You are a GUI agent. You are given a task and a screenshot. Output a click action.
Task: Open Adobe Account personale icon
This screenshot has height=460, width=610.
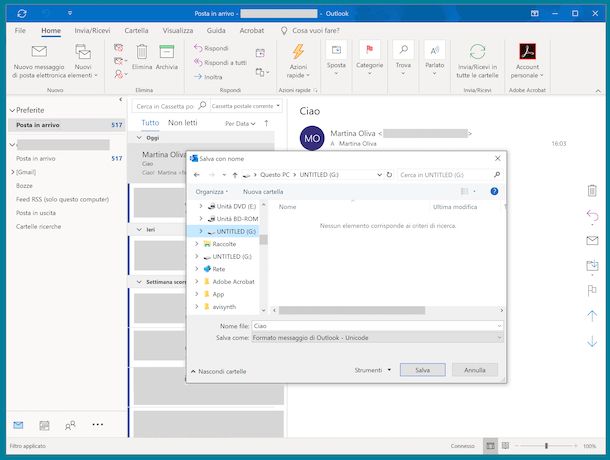click(x=528, y=52)
